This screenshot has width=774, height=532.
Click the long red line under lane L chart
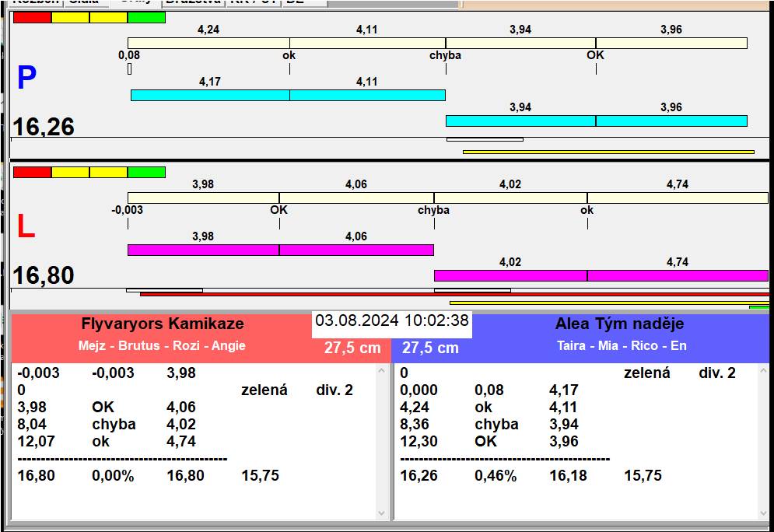[x=454, y=294]
